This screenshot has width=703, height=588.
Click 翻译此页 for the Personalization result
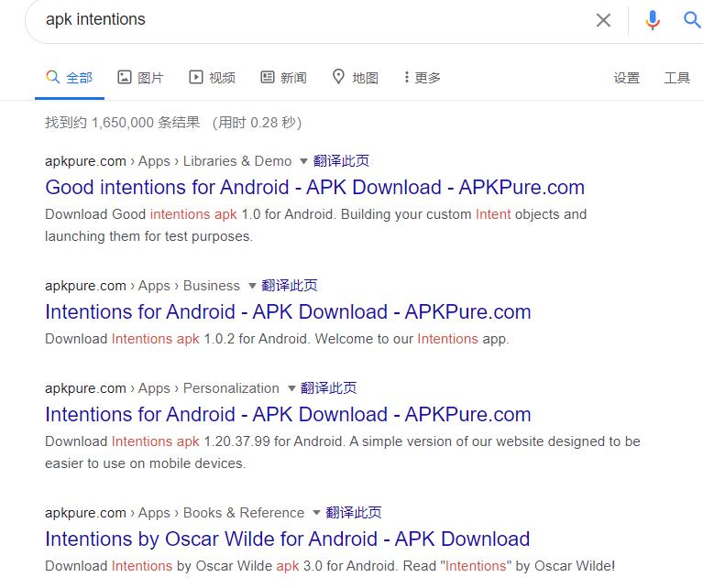329,388
